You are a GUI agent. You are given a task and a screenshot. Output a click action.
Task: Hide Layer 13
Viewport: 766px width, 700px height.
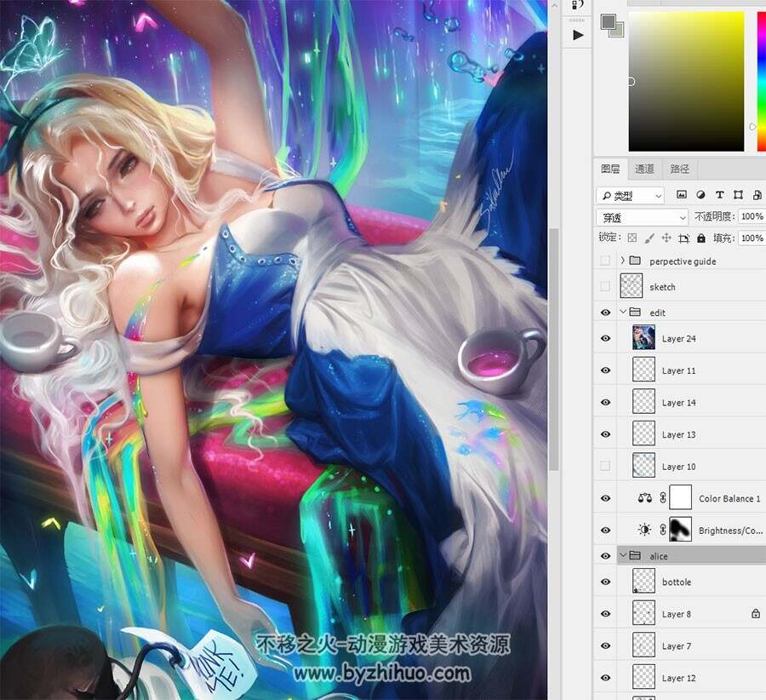[x=605, y=434]
